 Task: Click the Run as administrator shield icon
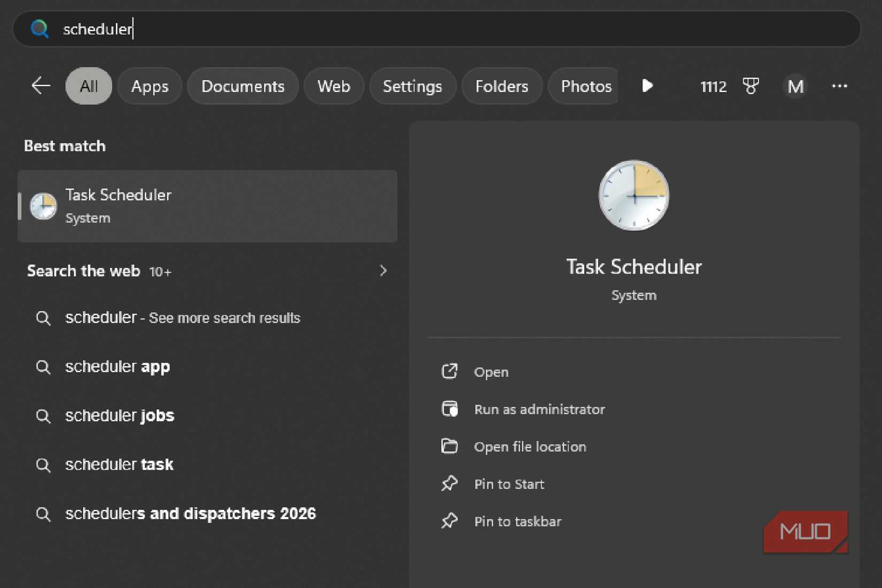pos(450,409)
